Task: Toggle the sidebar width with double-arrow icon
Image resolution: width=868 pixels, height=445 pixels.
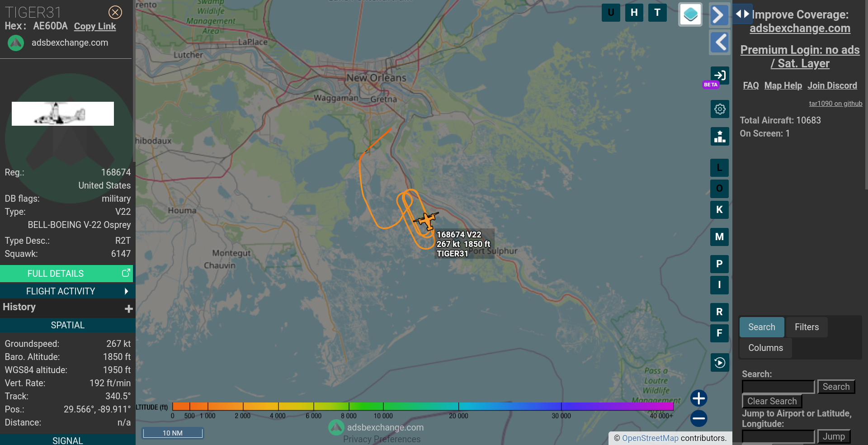Action: 742,14
